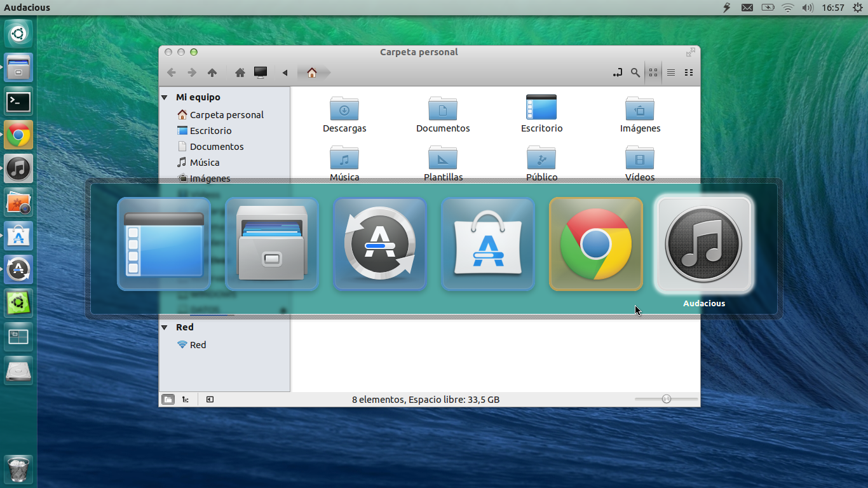Adjust the zoom slider in the status bar
868x488 pixels.
[666, 399]
